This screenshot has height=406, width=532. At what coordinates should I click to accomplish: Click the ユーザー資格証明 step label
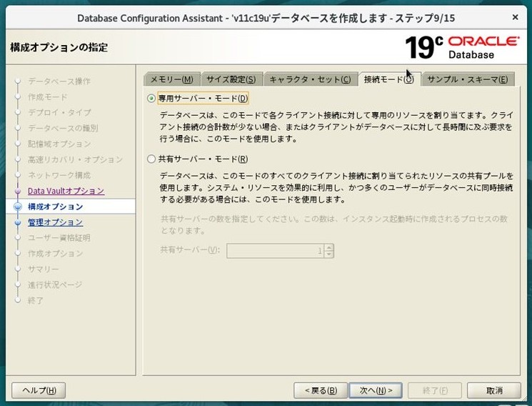[59, 238]
